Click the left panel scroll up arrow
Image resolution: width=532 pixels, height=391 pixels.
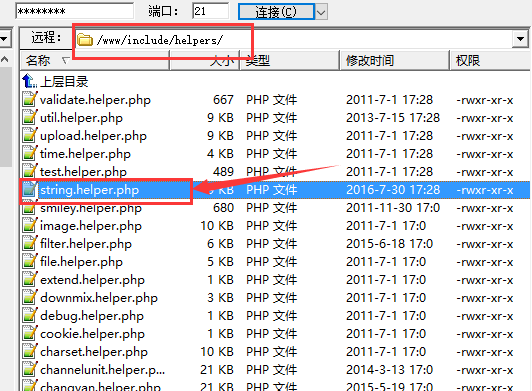coord(5,59)
